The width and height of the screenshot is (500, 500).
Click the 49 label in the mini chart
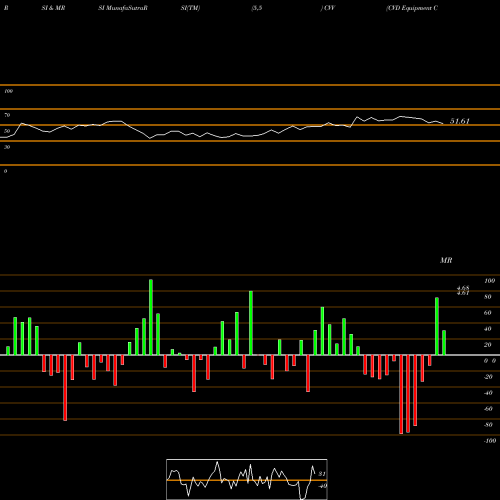(322, 486)
